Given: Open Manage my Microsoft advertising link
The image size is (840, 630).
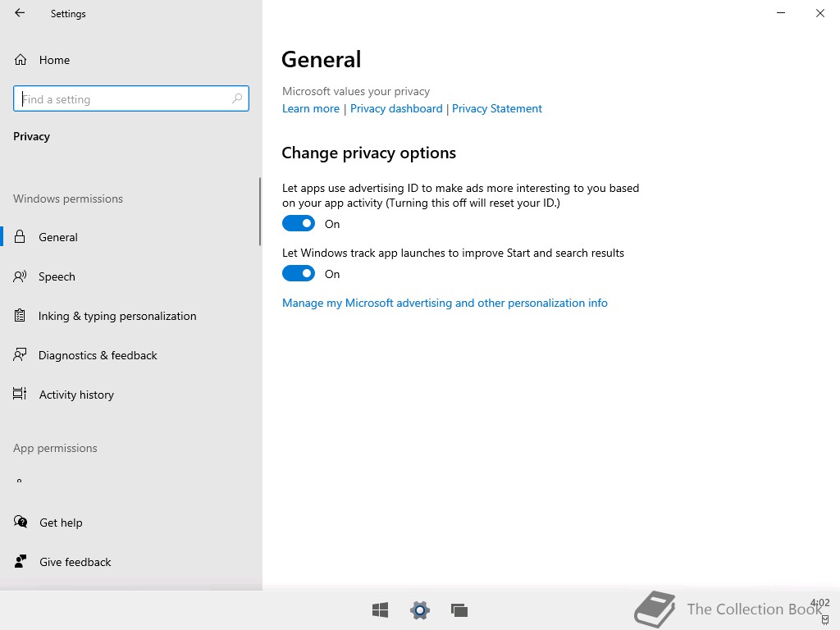Looking at the screenshot, I should [x=445, y=304].
